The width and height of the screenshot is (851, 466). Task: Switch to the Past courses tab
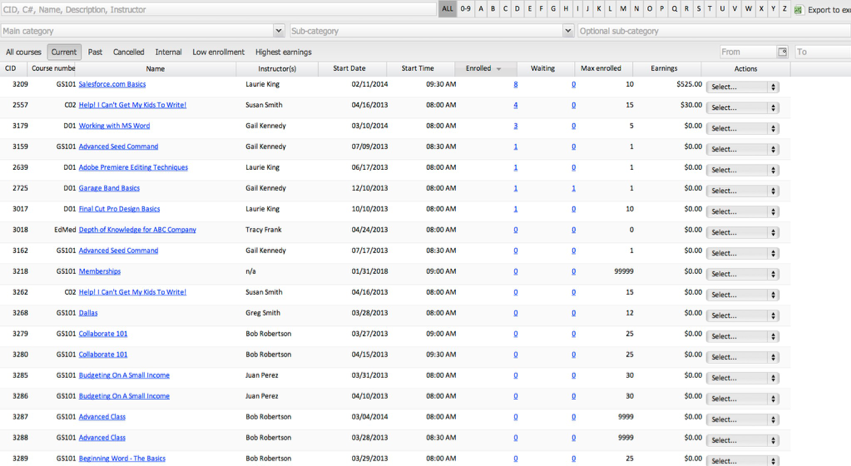pyautogui.click(x=95, y=52)
